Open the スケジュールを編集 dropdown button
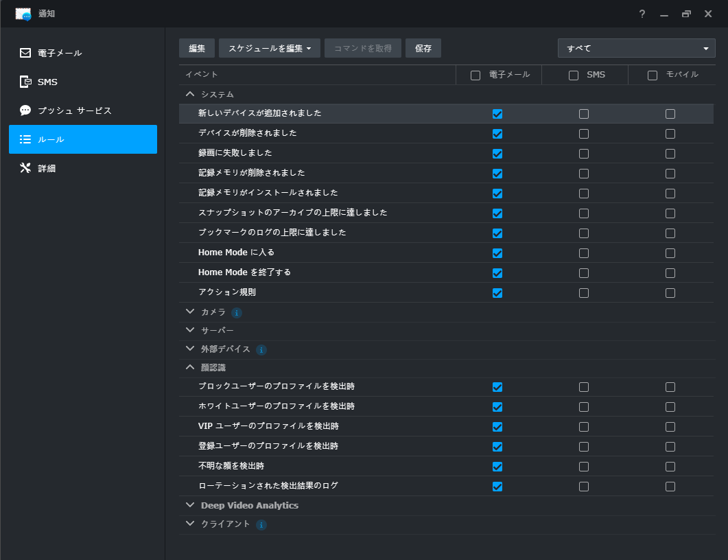728x560 pixels. (x=269, y=48)
